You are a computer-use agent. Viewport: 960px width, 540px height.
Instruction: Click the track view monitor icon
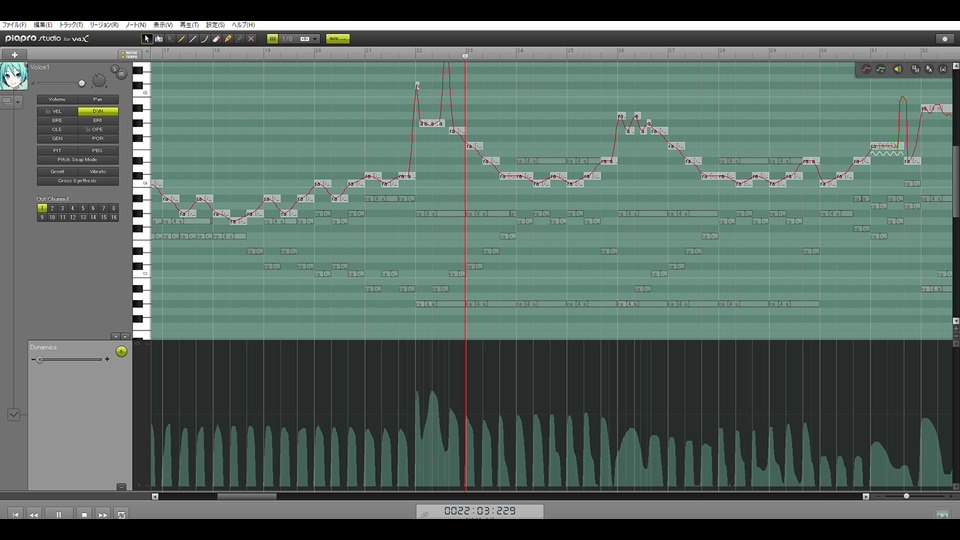(7, 102)
